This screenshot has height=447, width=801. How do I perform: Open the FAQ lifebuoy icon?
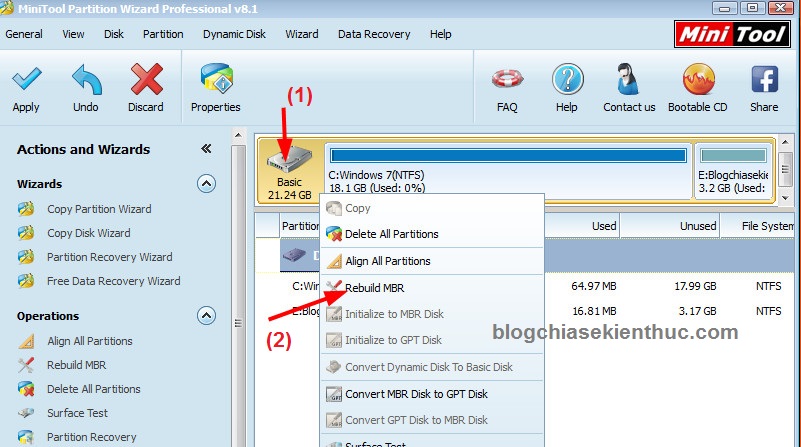[507, 79]
